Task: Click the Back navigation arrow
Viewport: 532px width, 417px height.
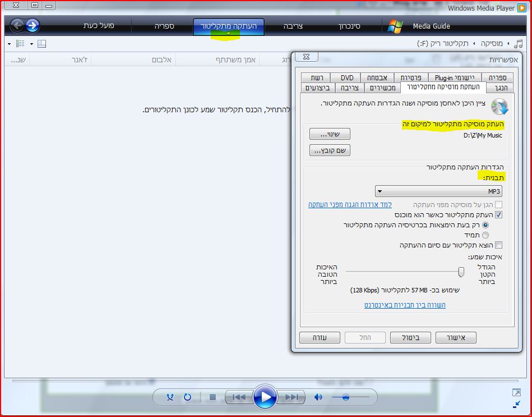Action: point(17,25)
